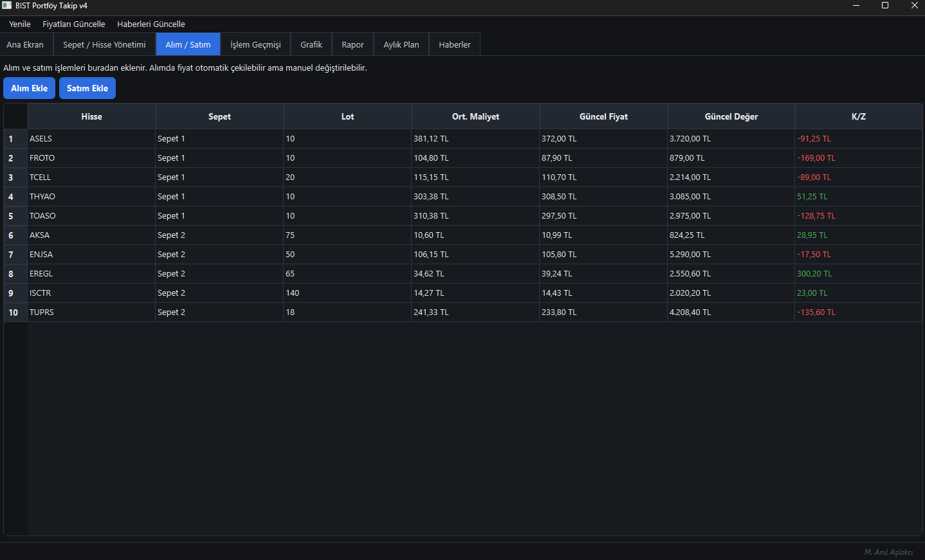925x560 pixels.
Task: Click the Güncel Fiyat column header
Action: click(x=603, y=116)
